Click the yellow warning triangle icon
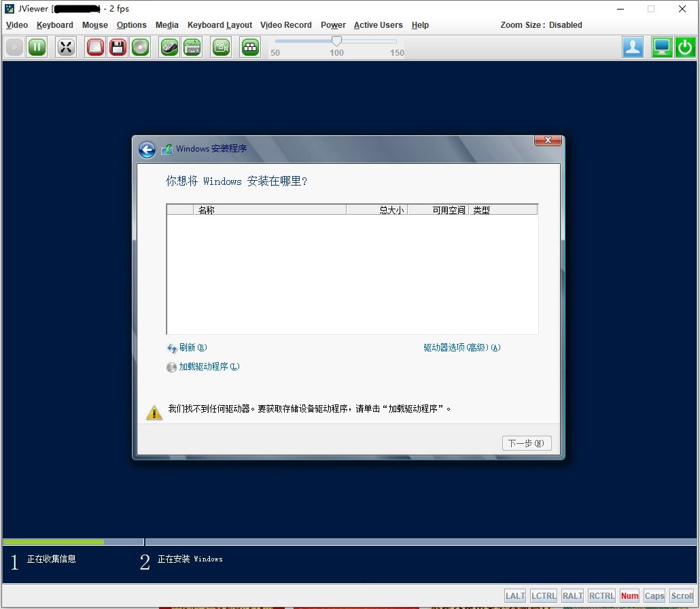 pyautogui.click(x=154, y=413)
